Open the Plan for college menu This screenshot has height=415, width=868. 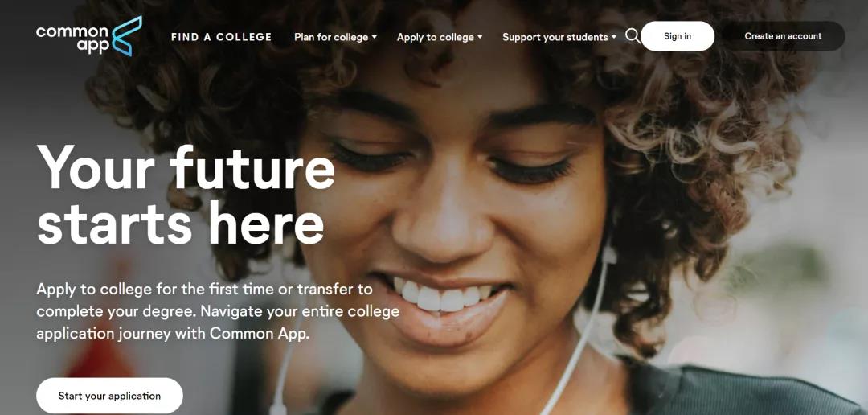(x=331, y=37)
